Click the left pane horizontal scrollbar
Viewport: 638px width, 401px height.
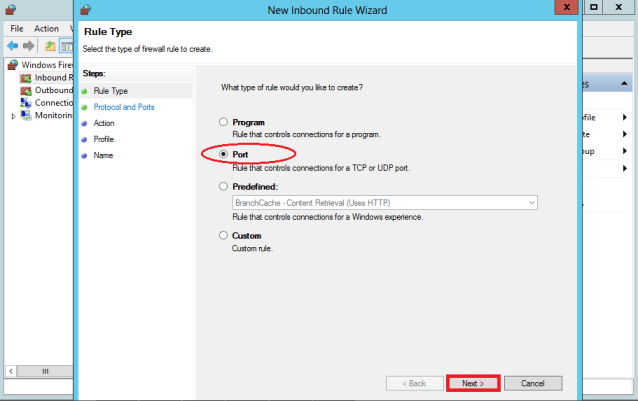coord(40,371)
